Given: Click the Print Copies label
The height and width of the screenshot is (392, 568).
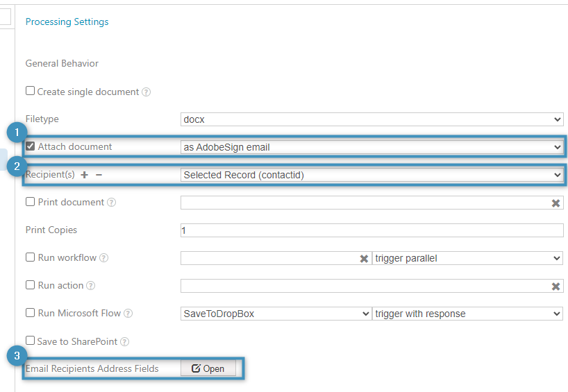Looking at the screenshot, I should (x=51, y=230).
